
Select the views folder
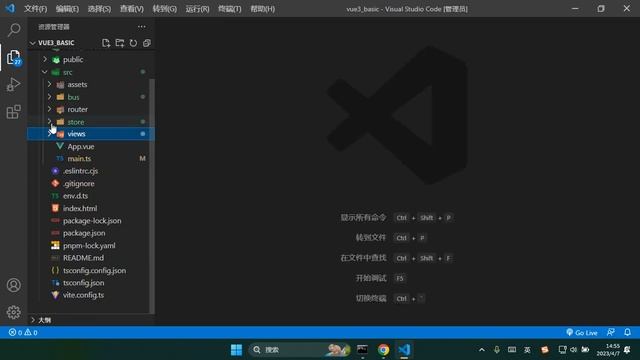pyautogui.click(x=91, y=134)
